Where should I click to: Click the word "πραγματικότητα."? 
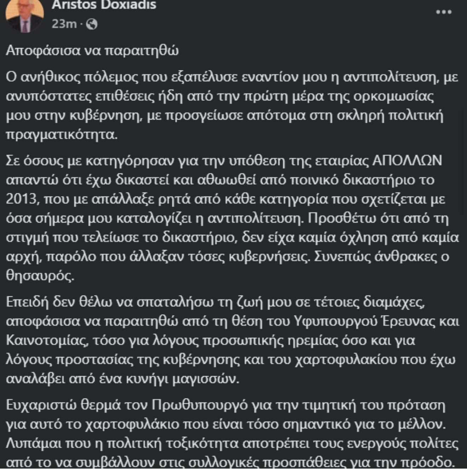[x=62, y=135]
